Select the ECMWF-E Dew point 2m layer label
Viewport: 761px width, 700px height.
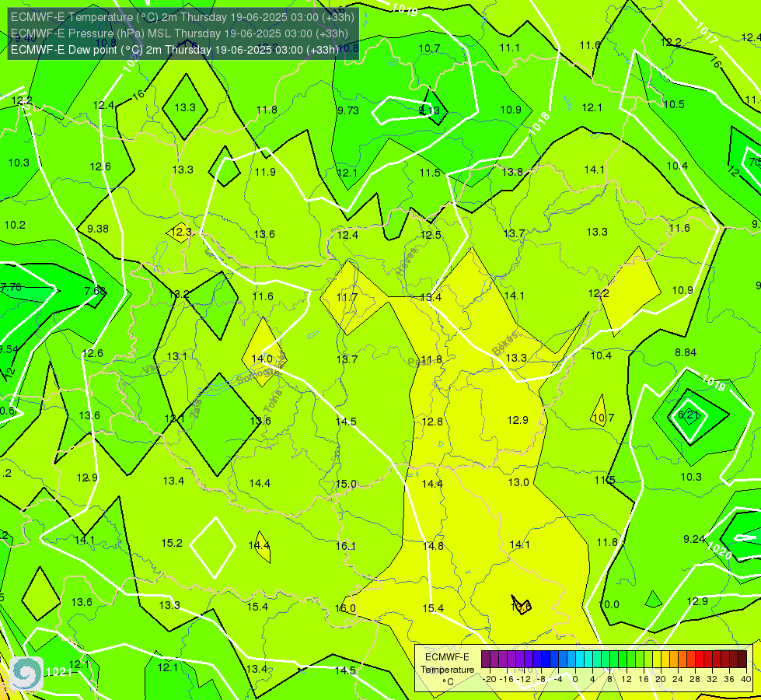[175, 50]
